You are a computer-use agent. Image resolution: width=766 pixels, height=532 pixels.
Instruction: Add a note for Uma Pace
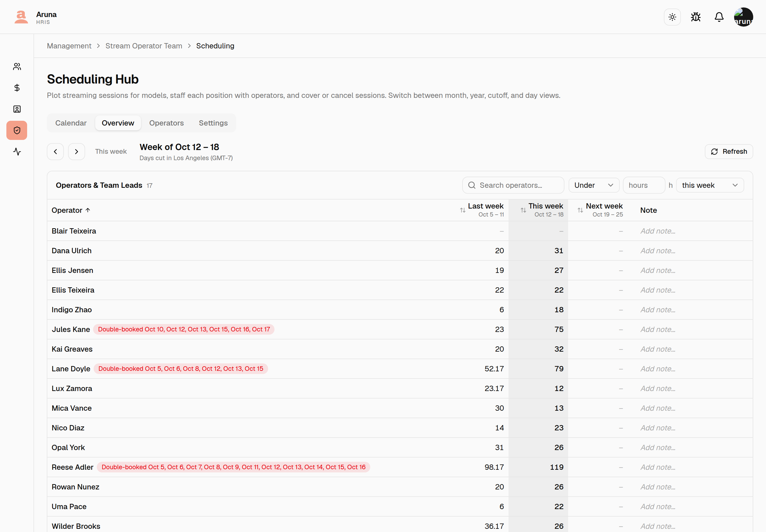click(x=658, y=507)
